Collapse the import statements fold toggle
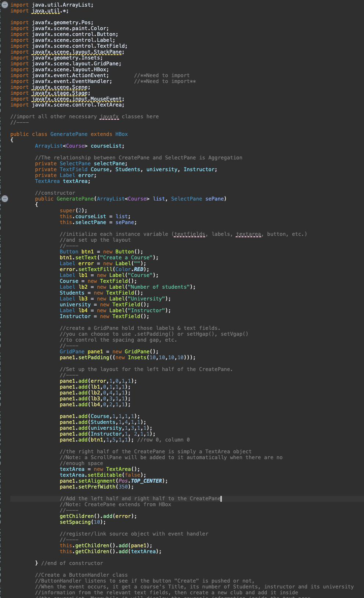This screenshot has width=364, height=598. [4, 5]
